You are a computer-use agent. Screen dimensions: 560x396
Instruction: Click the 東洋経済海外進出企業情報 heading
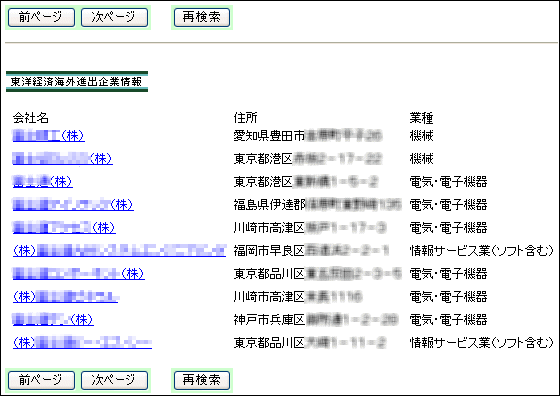76,82
